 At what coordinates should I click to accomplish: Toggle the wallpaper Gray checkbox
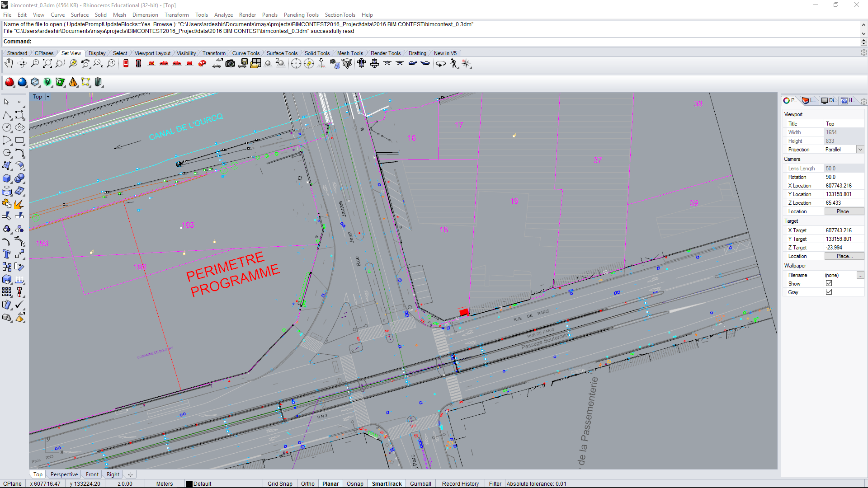point(829,292)
